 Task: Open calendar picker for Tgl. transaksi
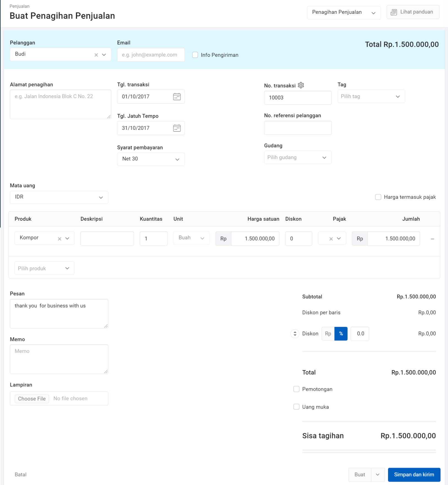[177, 96]
